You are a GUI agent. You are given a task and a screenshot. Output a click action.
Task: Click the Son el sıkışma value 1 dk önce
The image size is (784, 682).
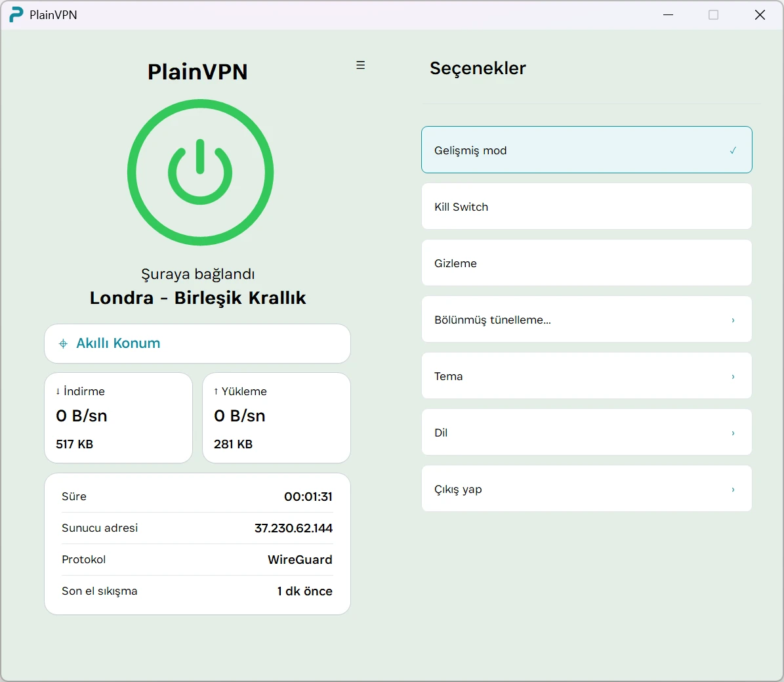(305, 591)
